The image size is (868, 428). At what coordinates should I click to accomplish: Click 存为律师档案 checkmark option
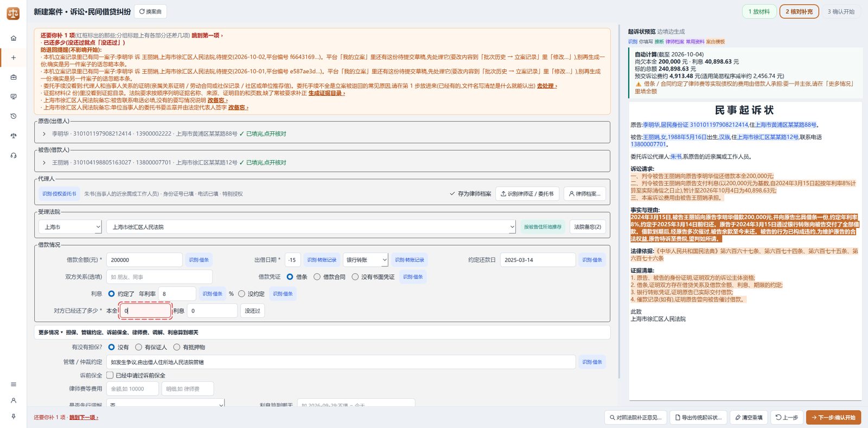coord(470,194)
